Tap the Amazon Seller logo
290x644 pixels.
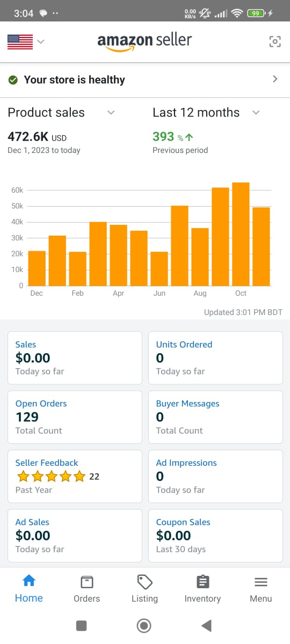pyautogui.click(x=144, y=42)
